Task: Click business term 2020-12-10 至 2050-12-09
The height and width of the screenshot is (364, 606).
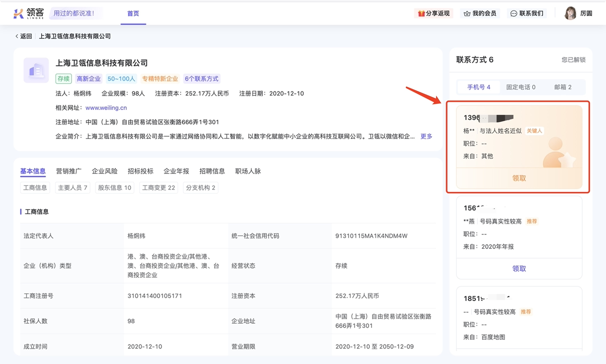Action: point(374,347)
